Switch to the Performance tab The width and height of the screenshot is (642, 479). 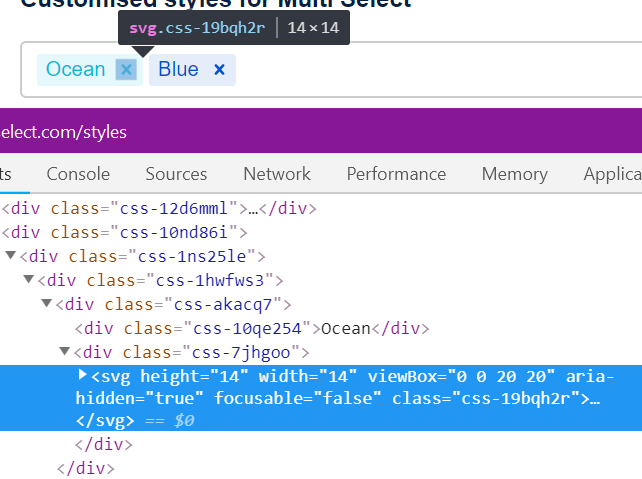pyautogui.click(x=396, y=174)
